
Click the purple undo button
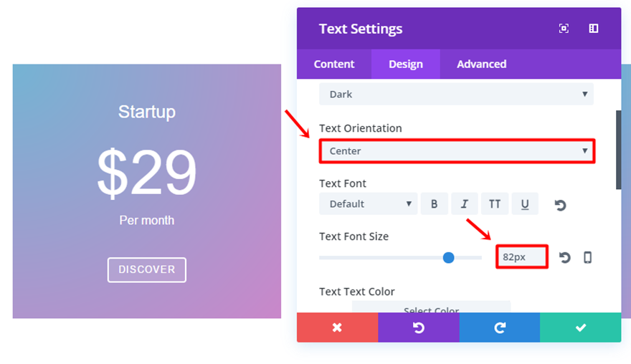(x=419, y=327)
